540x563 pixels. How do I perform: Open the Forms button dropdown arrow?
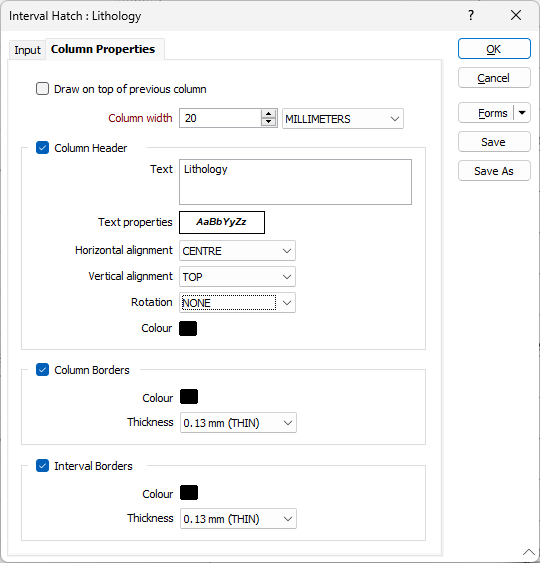pos(522,113)
